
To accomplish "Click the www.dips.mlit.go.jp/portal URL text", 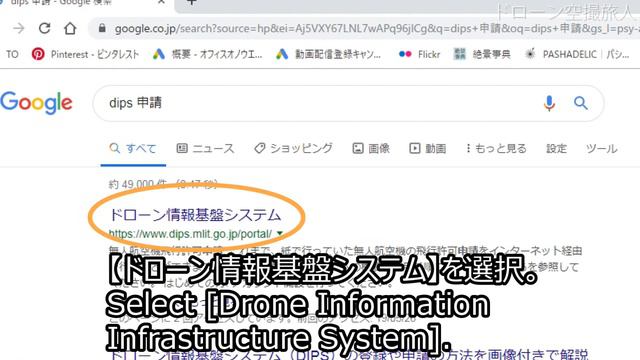I will [x=190, y=234].
